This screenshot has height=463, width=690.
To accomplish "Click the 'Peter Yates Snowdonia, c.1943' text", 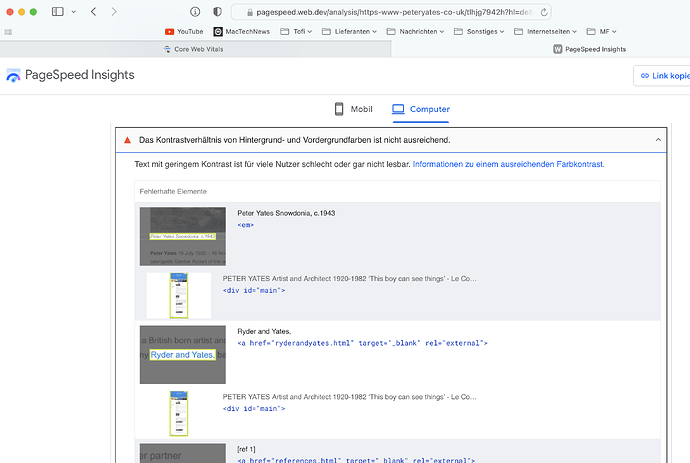I will click(x=286, y=213).
